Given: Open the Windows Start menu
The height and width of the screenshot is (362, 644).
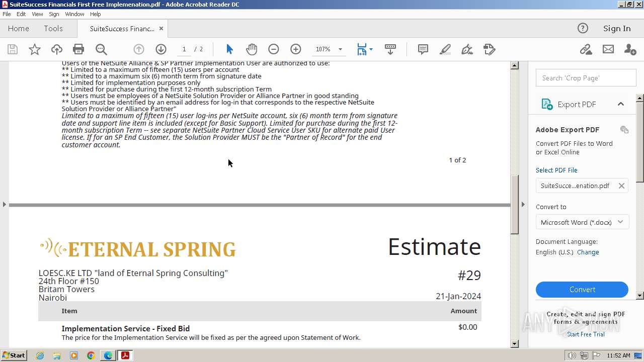Looking at the screenshot, I should 14,355.
